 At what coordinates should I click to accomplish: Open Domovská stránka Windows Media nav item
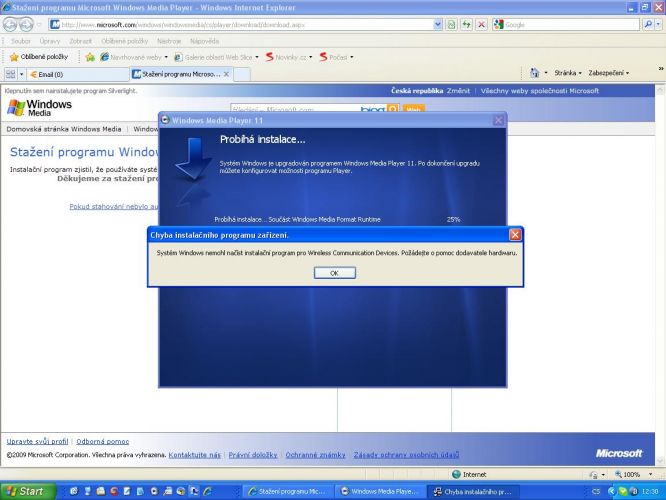point(64,129)
